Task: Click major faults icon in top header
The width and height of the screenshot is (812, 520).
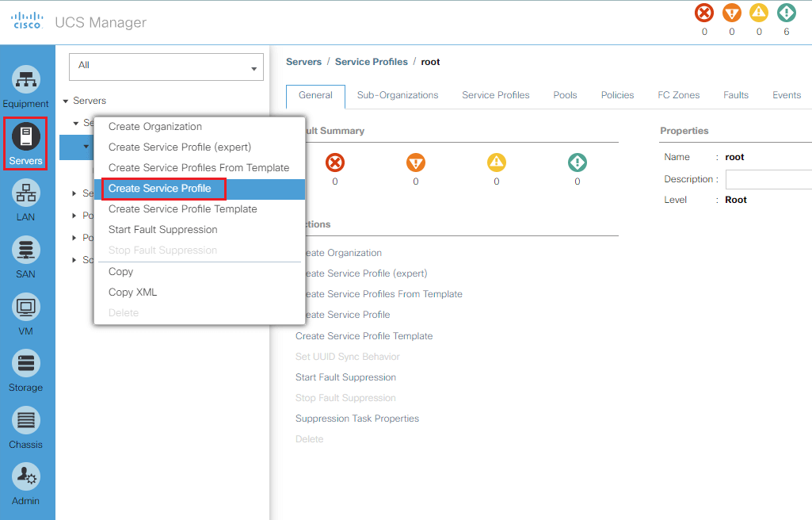Action: tap(732, 13)
